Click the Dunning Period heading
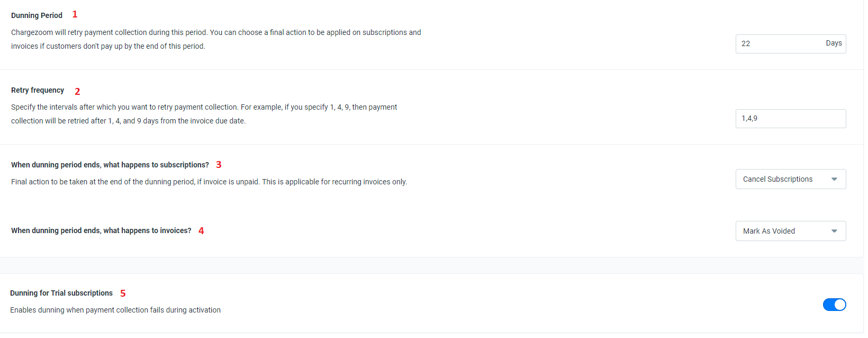 (x=37, y=15)
